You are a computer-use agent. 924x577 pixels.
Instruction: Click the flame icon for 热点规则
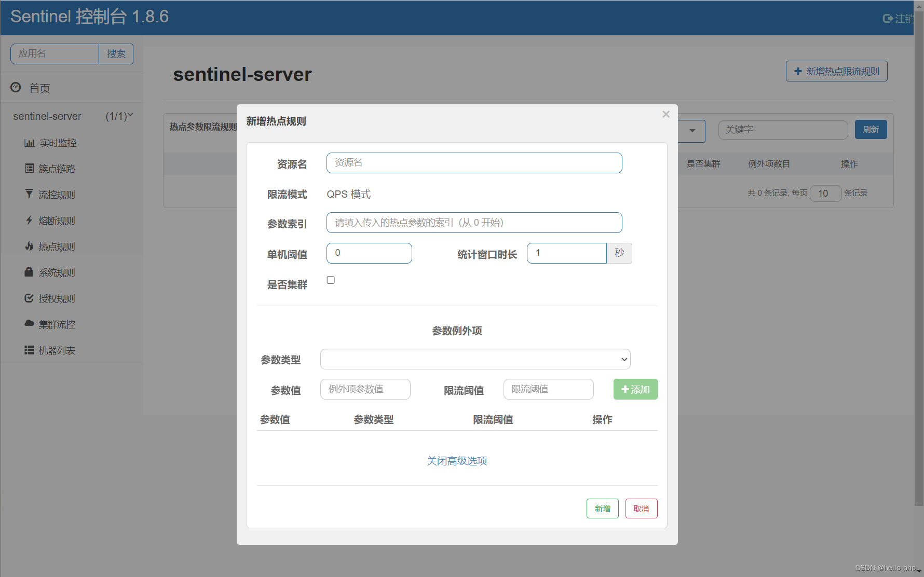(x=29, y=246)
